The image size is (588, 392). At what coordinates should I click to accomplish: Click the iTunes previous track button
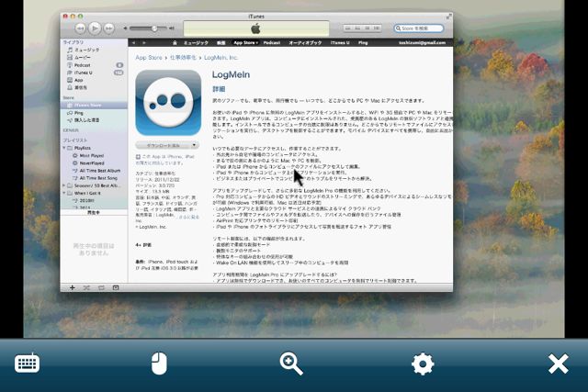pyautogui.click(x=81, y=28)
